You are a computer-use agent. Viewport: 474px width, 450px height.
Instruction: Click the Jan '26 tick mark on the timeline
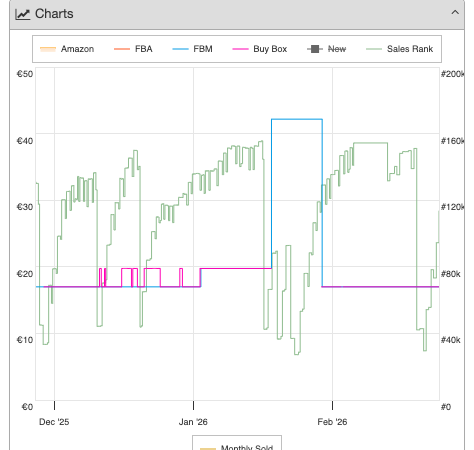coord(193,405)
